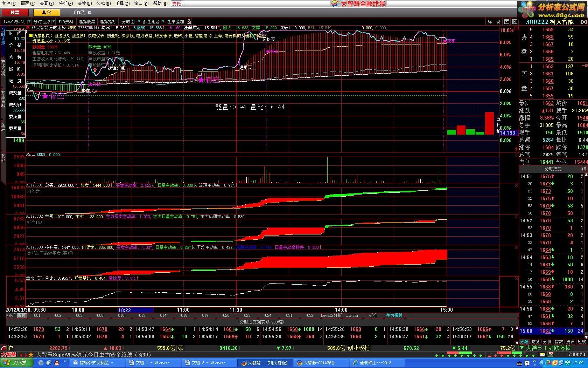Click the 委托 trade button

177,4
